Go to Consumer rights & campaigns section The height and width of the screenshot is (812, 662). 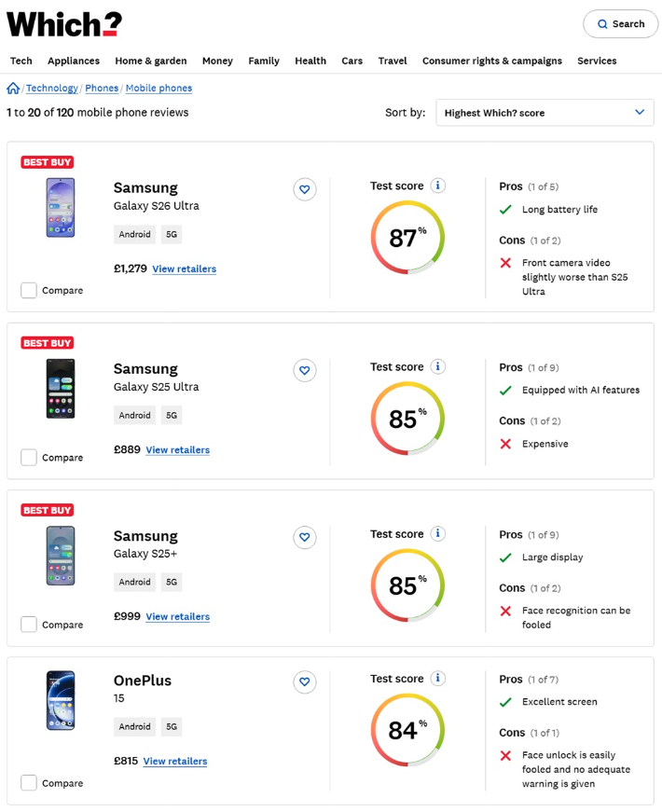pos(491,61)
